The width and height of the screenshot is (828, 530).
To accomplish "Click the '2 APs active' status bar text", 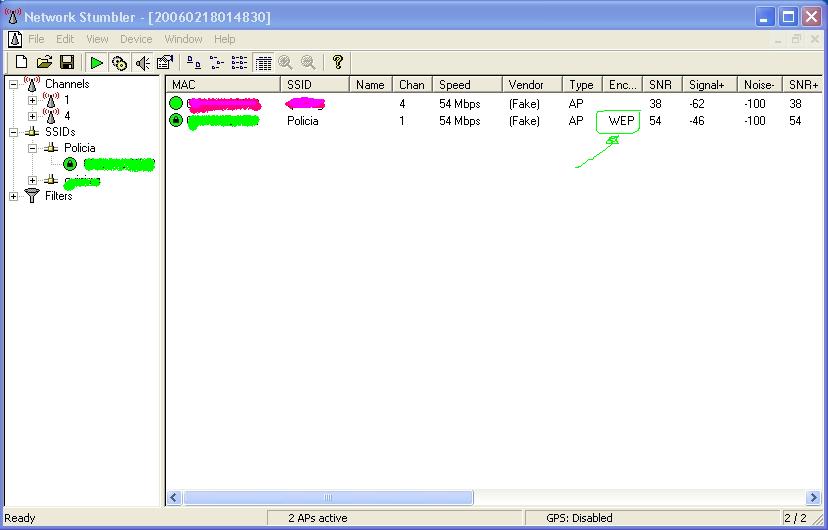I will [x=318, y=518].
